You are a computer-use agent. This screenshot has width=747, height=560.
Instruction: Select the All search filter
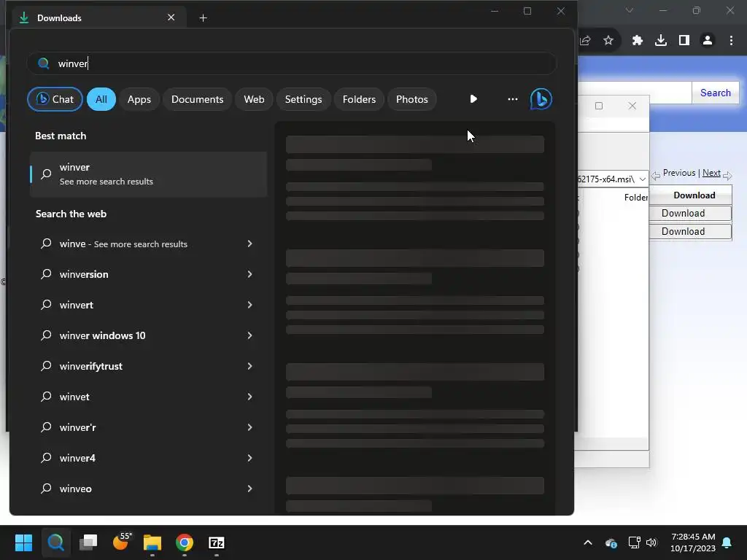(x=101, y=99)
